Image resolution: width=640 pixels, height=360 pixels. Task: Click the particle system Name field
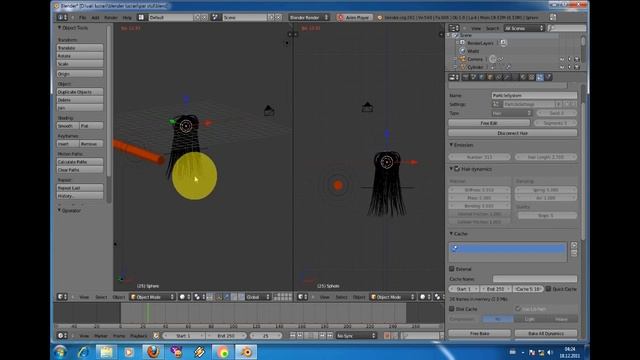coord(534,95)
